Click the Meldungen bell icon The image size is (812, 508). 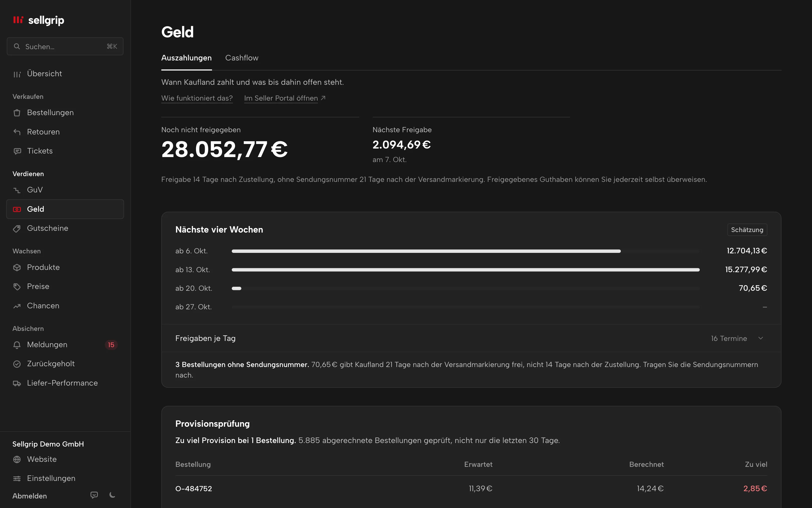point(17,345)
